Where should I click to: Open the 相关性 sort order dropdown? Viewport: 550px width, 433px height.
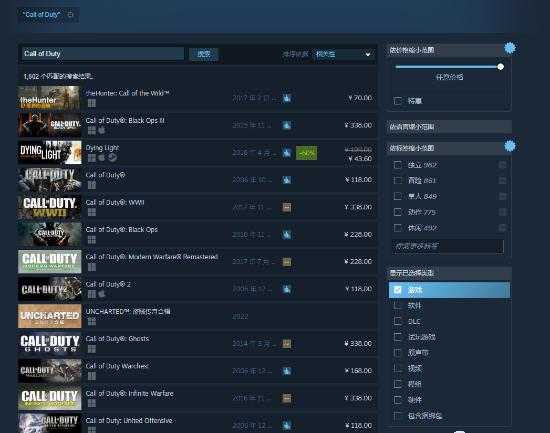(x=343, y=54)
